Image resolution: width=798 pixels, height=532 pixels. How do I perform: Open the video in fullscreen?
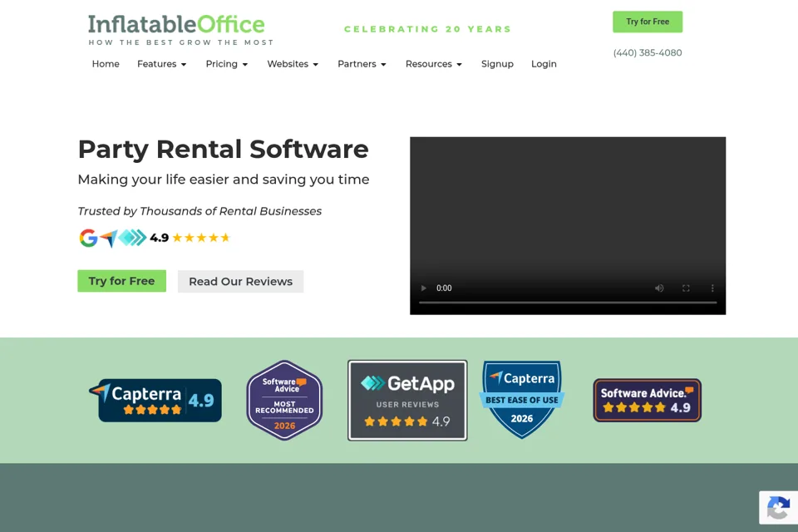point(686,288)
